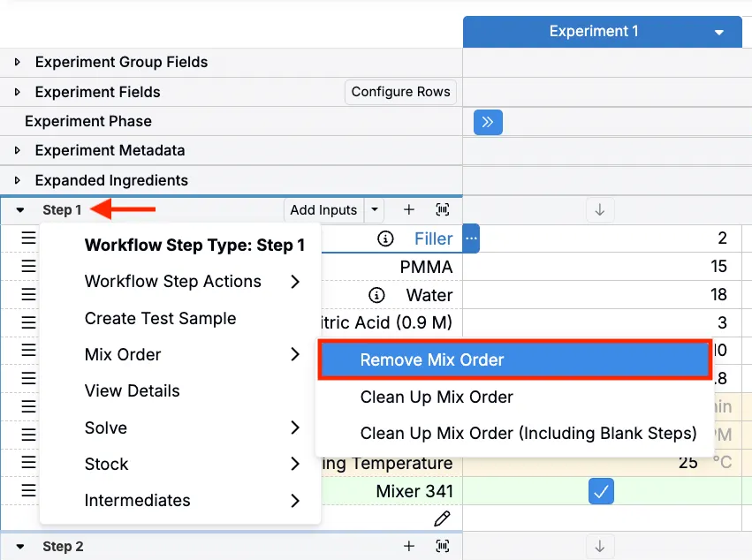Expand the Expanded Ingredients section

(x=18, y=180)
